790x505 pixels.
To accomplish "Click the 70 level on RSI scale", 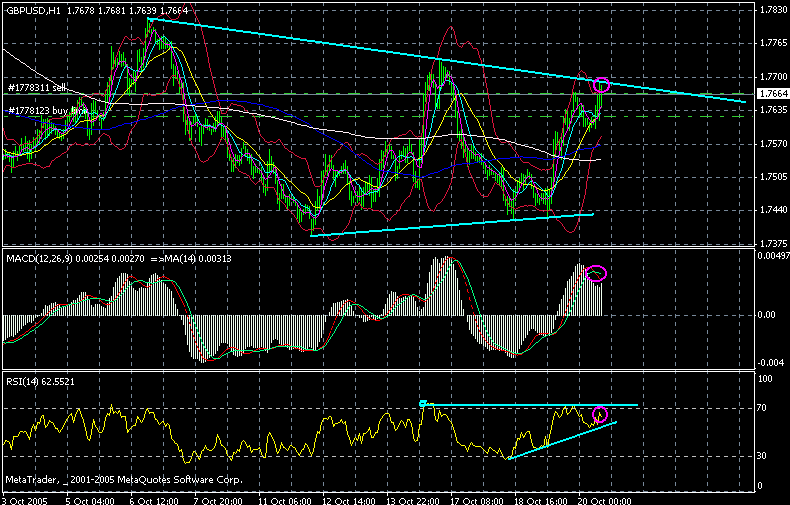I will coord(763,407).
